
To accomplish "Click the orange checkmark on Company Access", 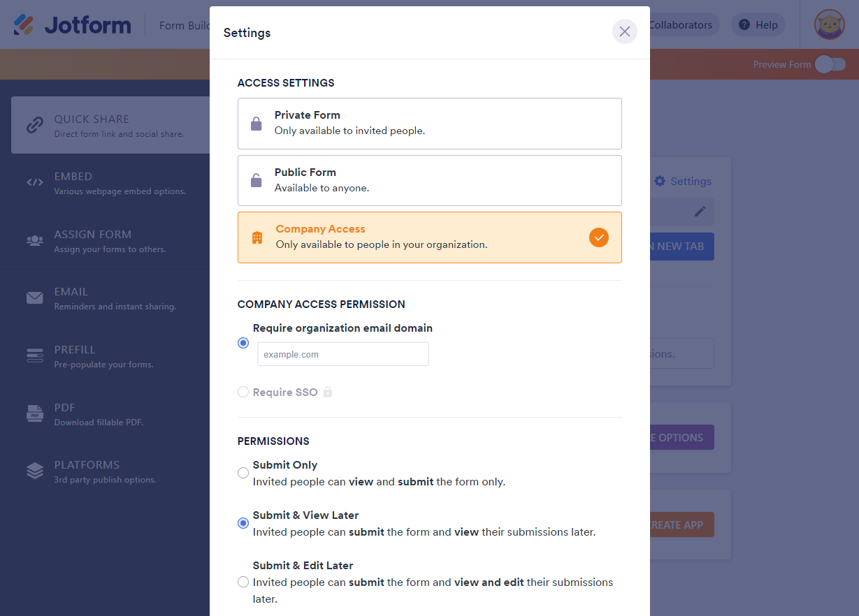I will [598, 237].
